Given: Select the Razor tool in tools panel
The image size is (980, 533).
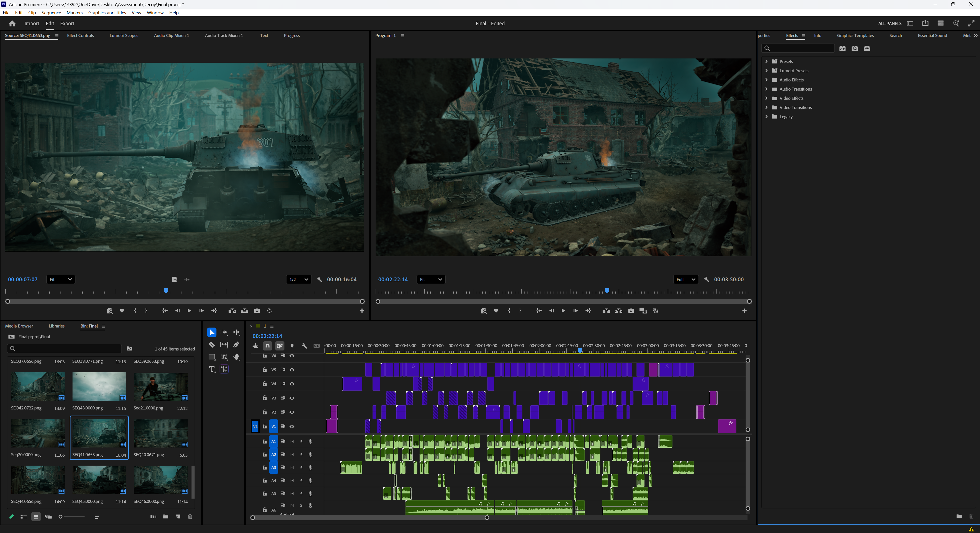Looking at the screenshot, I should coord(211,345).
